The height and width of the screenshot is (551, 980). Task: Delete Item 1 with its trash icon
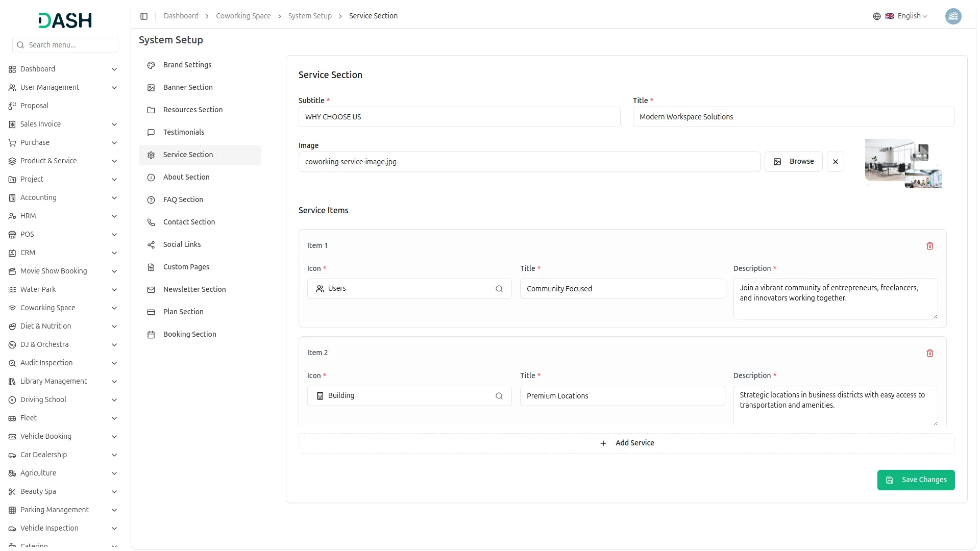coord(929,246)
